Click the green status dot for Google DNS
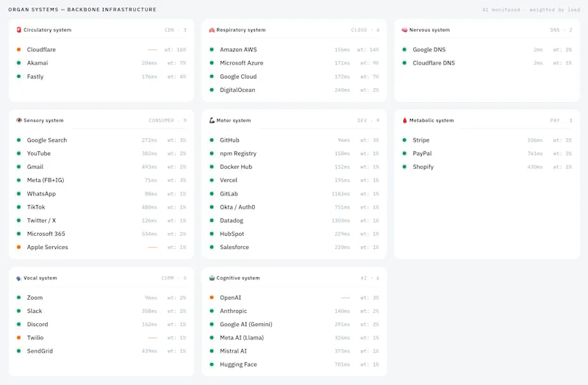 (404, 49)
